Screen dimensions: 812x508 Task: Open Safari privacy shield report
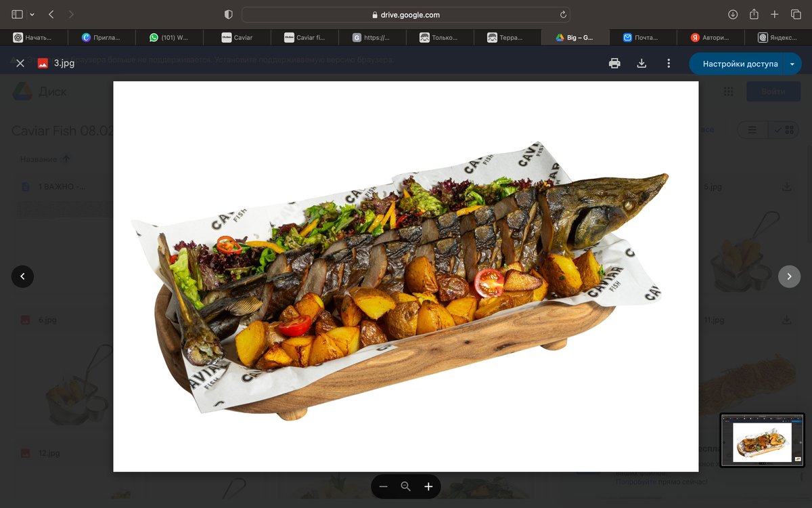pos(228,14)
